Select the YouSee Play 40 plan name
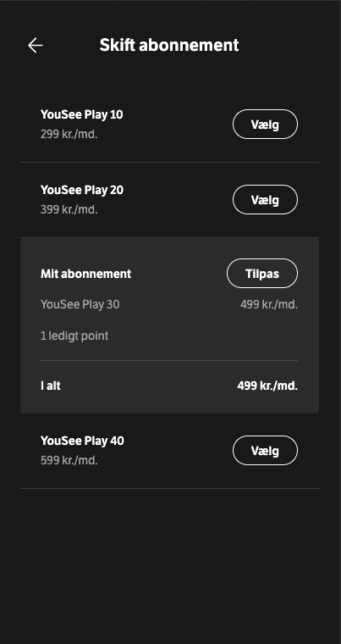The height and width of the screenshot is (644, 341). tap(82, 441)
